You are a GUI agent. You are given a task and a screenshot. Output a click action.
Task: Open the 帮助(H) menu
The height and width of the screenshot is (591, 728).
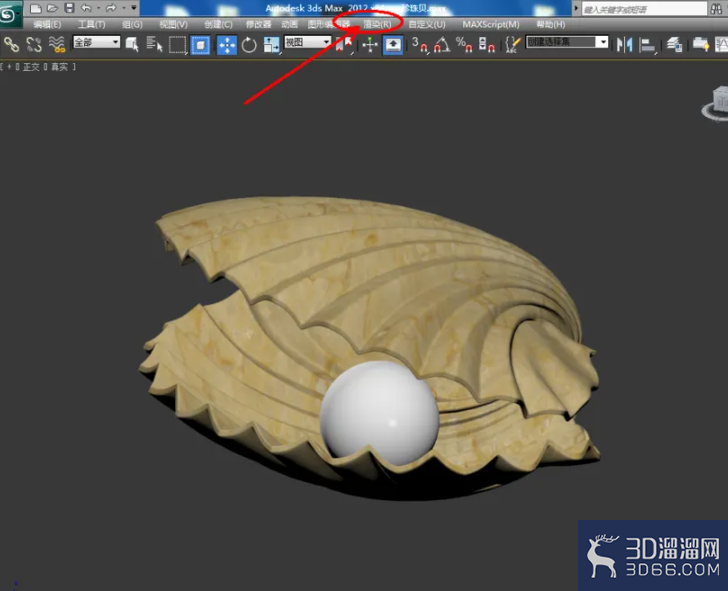coord(551,24)
